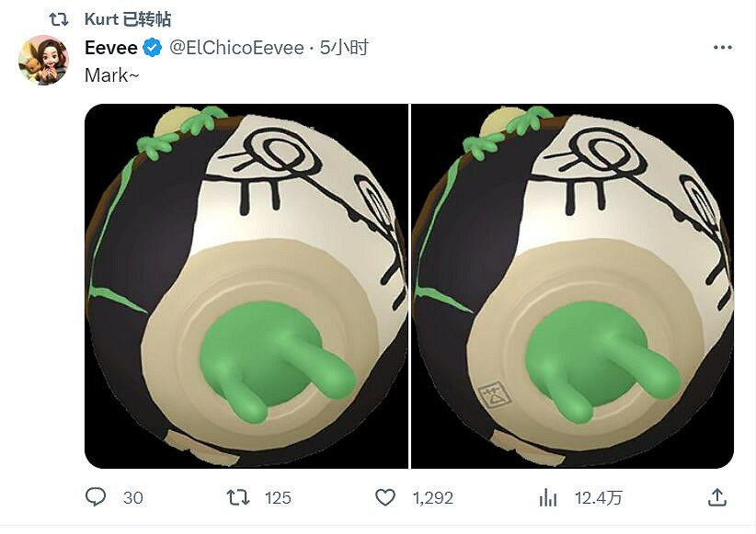756x534 pixels.
Task: Click the share upload icon
Action: point(717,497)
